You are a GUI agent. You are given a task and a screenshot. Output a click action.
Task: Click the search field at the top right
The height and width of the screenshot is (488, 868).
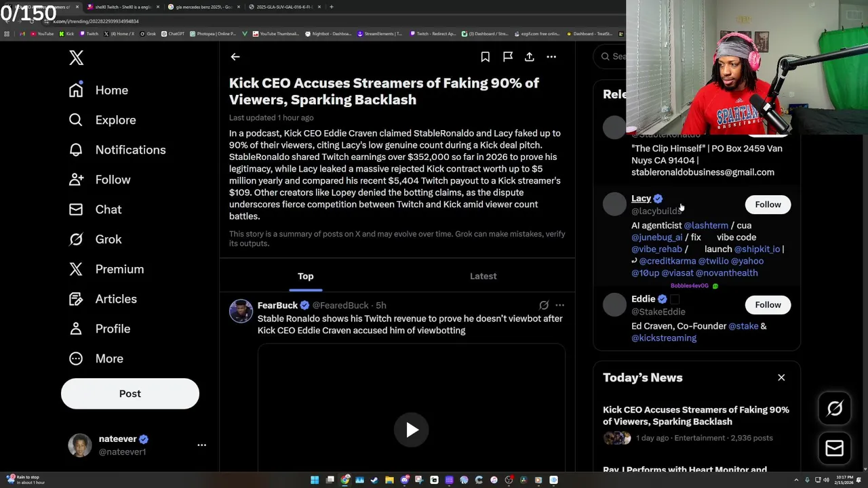click(610, 56)
